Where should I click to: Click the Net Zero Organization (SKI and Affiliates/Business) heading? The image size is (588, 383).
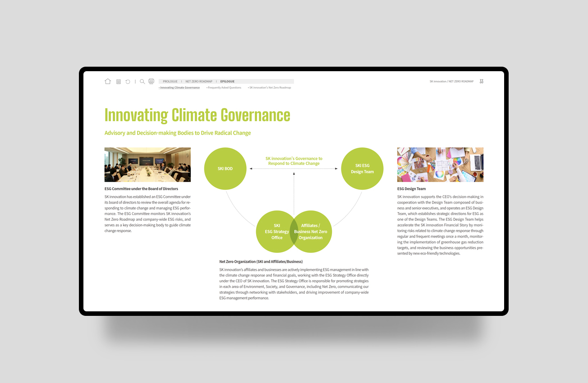(261, 261)
